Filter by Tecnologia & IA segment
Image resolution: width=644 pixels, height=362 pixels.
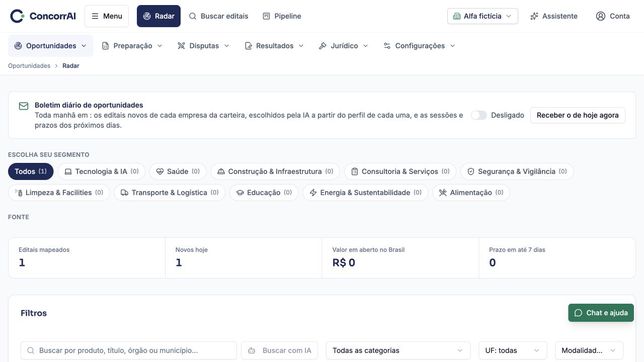coord(102,171)
